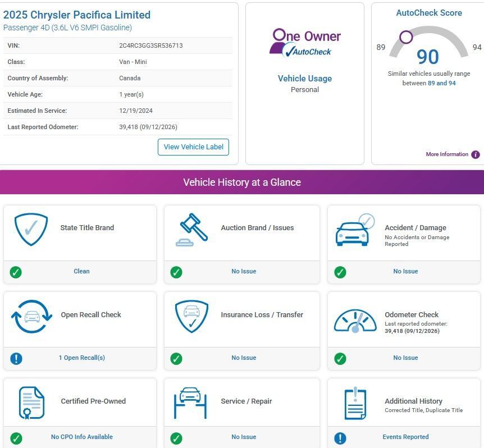Click the Class value Van - Mini
484x448 pixels.
[133, 62]
